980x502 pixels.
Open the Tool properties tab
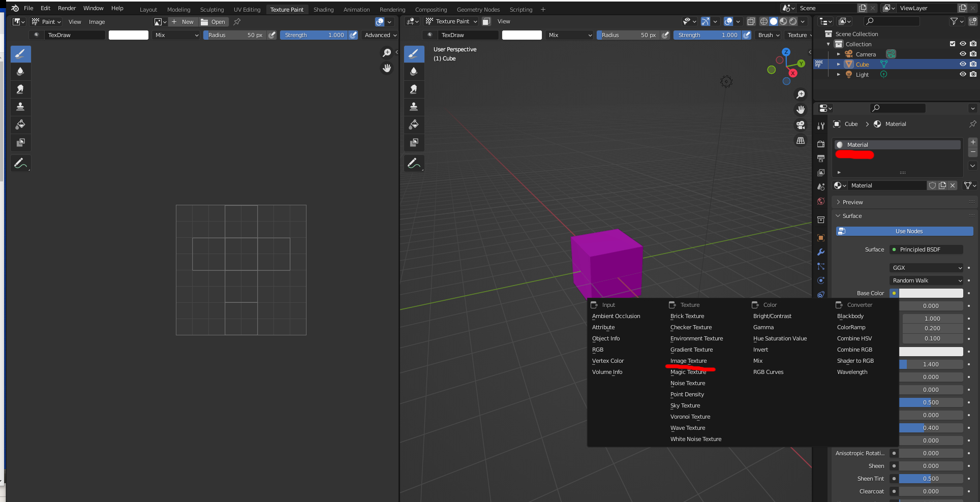point(821,126)
